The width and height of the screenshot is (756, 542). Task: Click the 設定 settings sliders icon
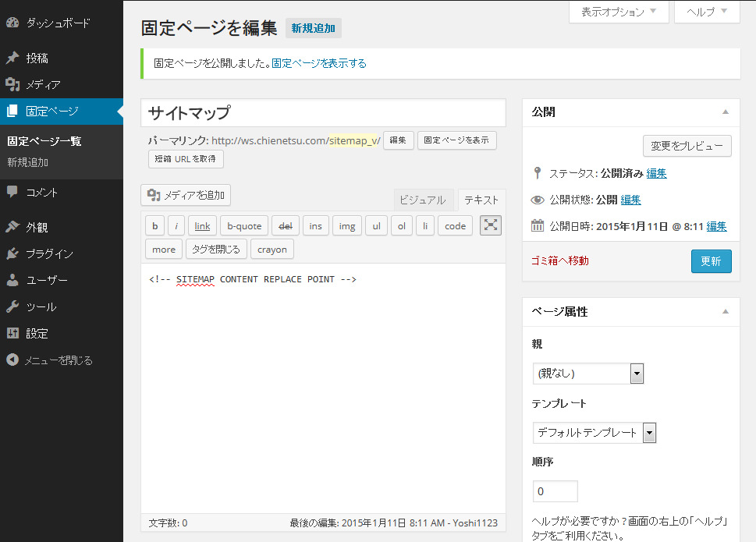pyautogui.click(x=12, y=333)
